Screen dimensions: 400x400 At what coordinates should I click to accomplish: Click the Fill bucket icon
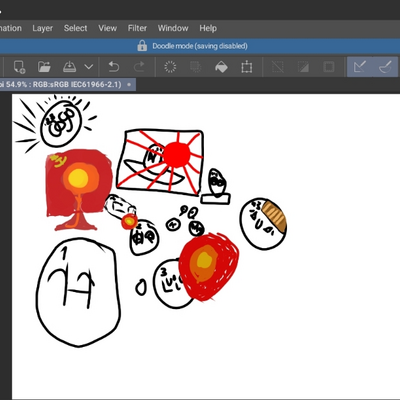coord(221,67)
